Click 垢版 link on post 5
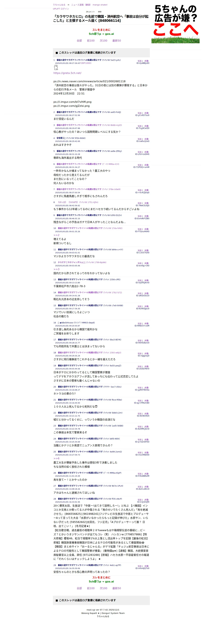 pos(140,152)
